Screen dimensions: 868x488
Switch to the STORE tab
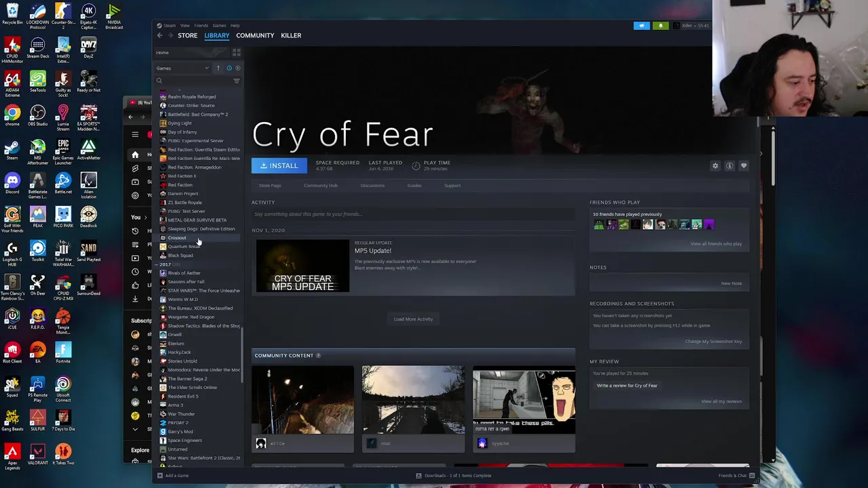[x=187, y=35]
